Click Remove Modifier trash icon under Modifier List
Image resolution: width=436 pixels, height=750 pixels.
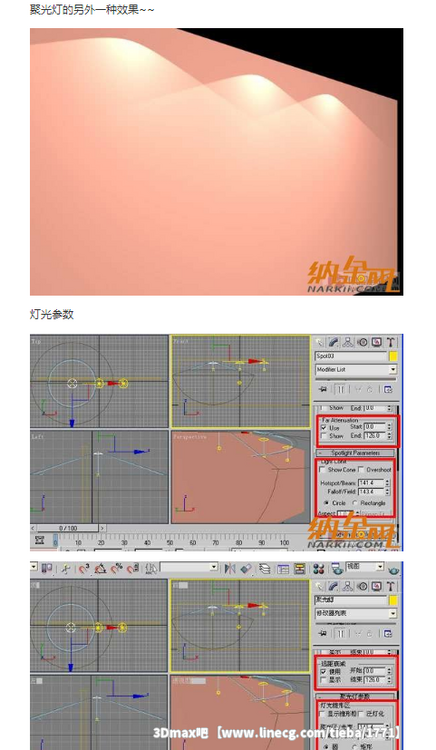371,389
